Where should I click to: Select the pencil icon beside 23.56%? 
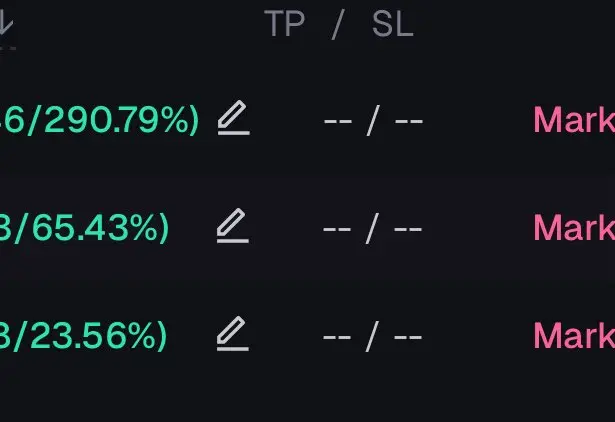[x=233, y=333]
